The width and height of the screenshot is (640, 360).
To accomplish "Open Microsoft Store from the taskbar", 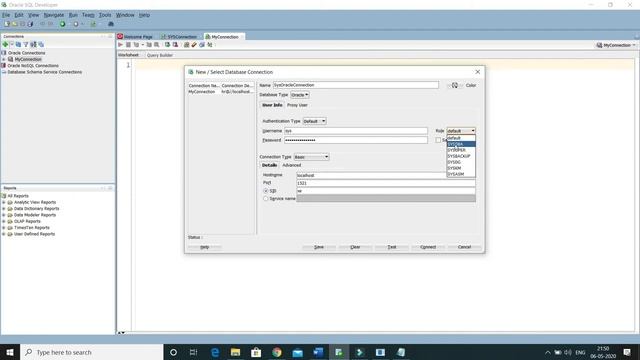I will tap(256, 352).
